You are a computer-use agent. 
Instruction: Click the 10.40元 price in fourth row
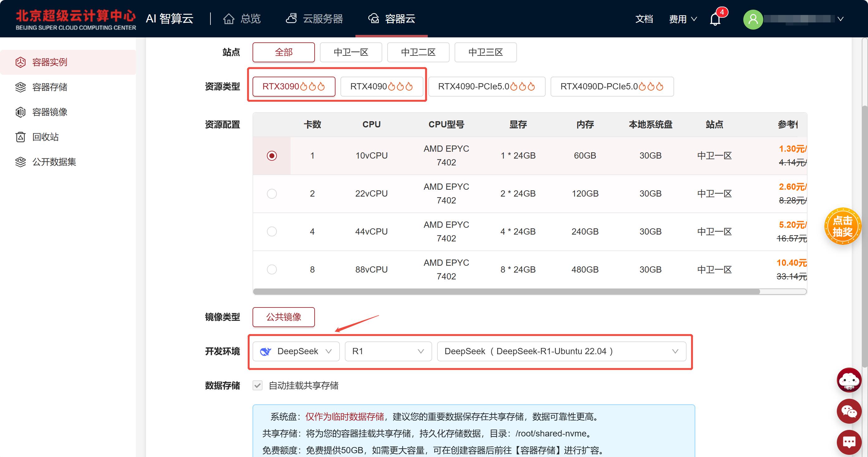[792, 263]
